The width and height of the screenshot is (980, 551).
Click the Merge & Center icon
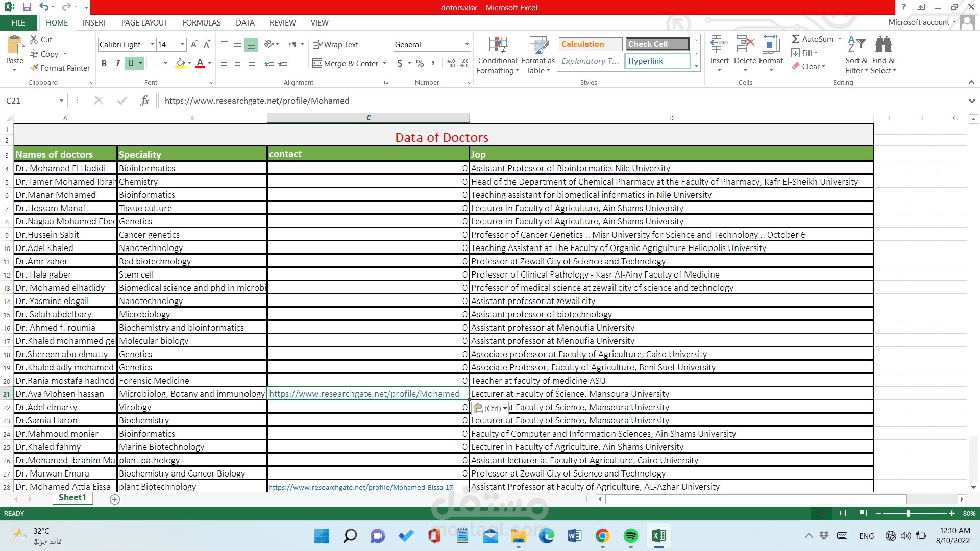(x=317, y=63)
